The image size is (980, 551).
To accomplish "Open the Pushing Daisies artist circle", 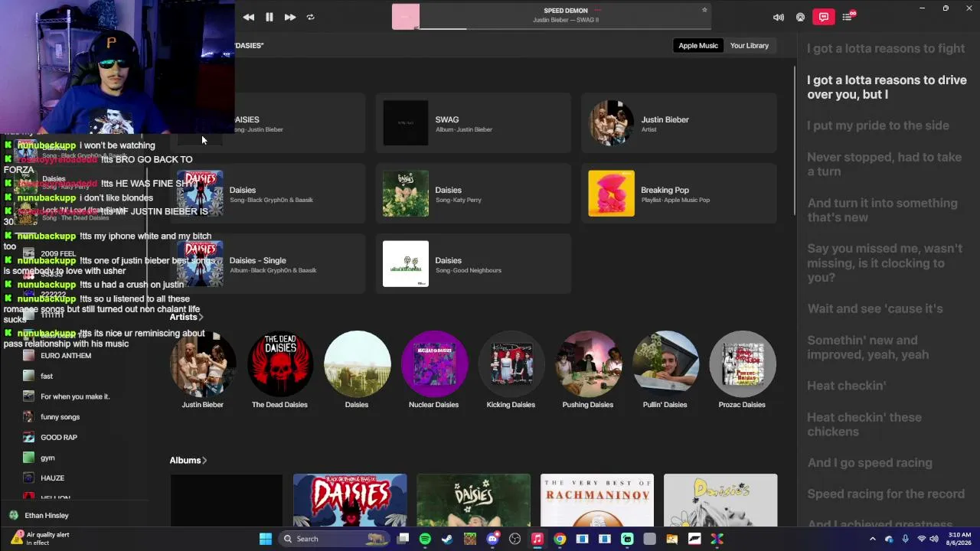I will [x=588, y=364].
